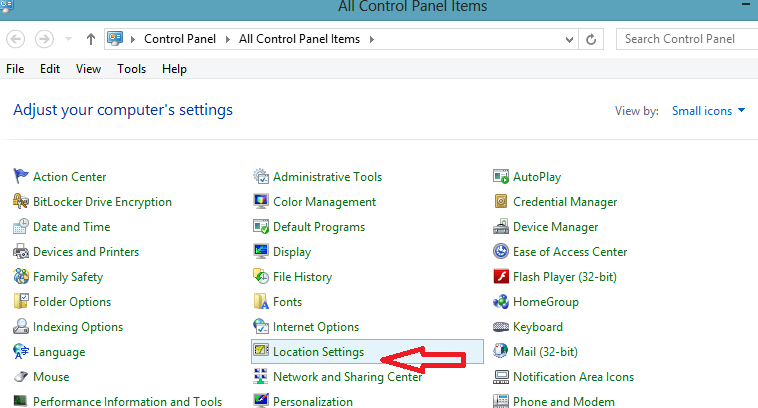
Task: Open the Action Center flag icon
Action: (21, 176)
